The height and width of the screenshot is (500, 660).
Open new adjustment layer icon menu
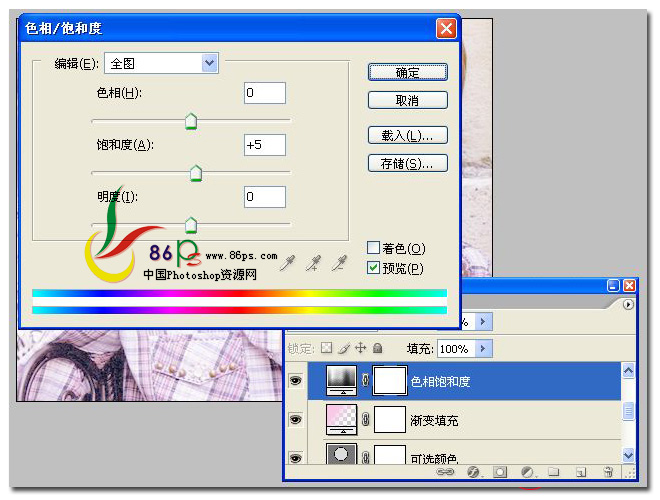coord(527,472)
